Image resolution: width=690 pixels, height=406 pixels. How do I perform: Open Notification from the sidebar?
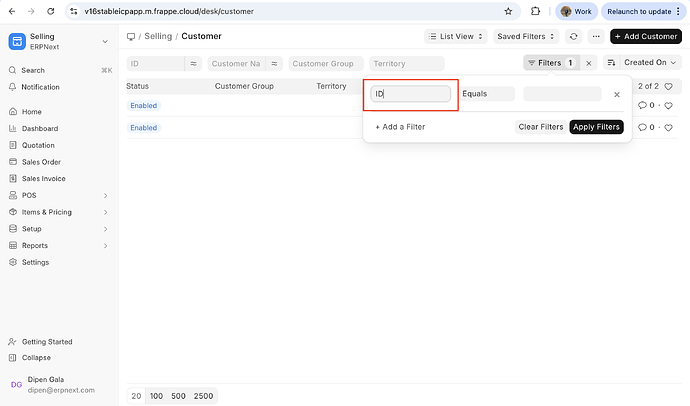40,87
